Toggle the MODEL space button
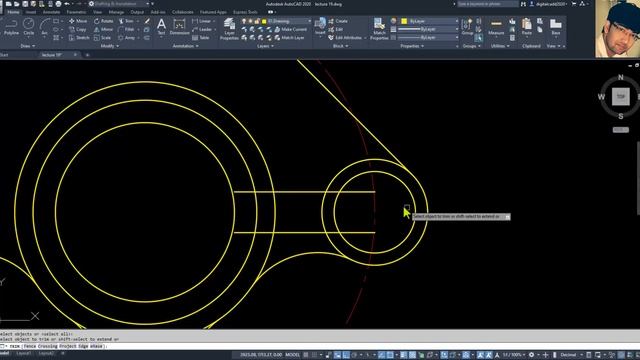This screenshot has height=360, width=640. pos(292,355)
